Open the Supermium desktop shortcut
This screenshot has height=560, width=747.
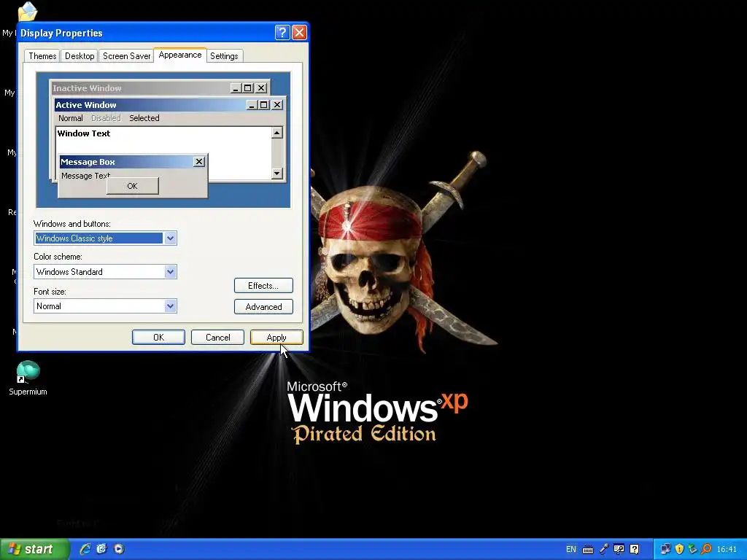(x=28, y=378)
